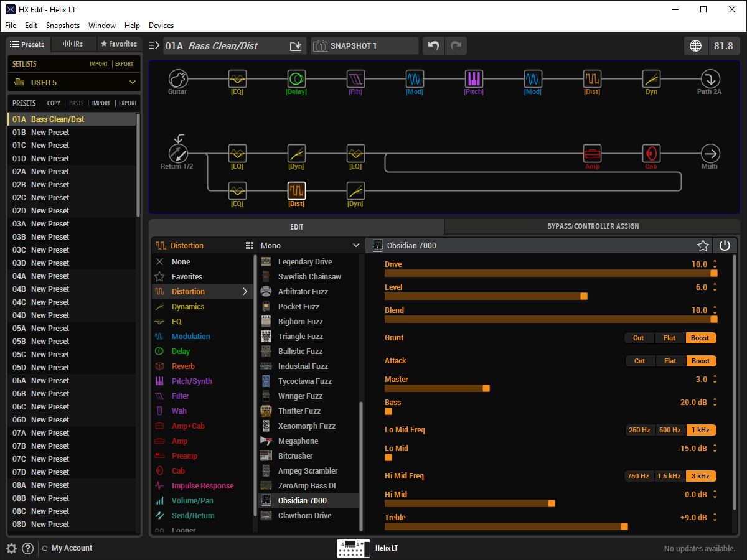Click the 81.8 tempo button
Screen dimensions: 747x560
tap(723, 46)
